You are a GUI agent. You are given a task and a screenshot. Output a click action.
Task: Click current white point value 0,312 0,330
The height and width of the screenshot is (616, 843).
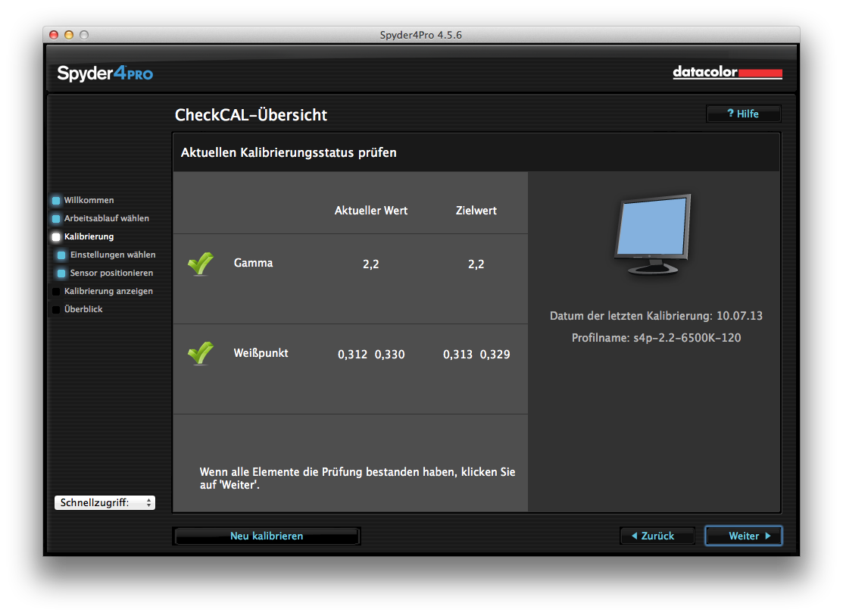coord(371,355)
